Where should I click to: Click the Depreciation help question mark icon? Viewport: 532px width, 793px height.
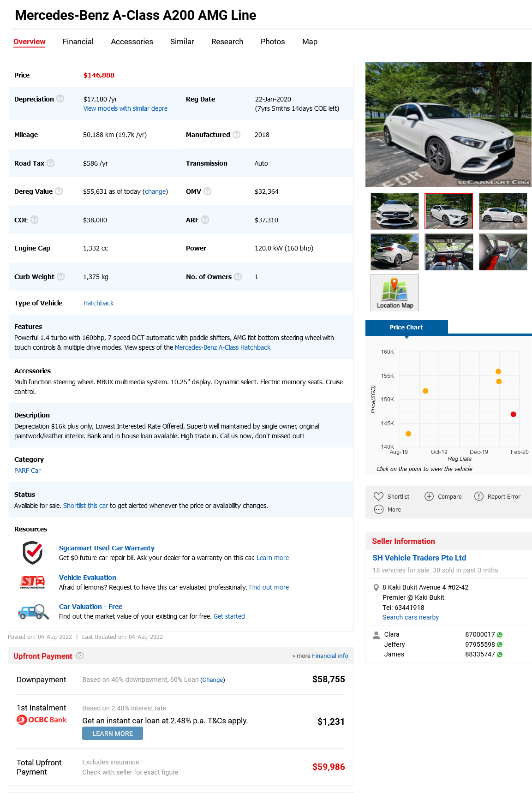pos(60,99)
